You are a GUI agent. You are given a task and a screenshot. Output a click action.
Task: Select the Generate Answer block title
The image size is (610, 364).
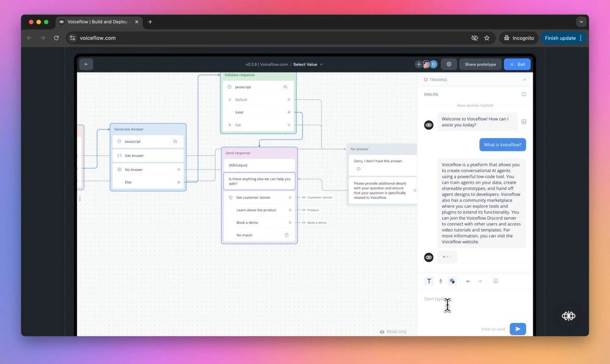click(129, 129)
